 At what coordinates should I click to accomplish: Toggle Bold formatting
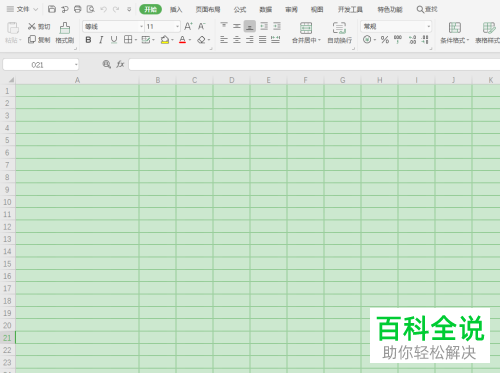click(88, 40)
